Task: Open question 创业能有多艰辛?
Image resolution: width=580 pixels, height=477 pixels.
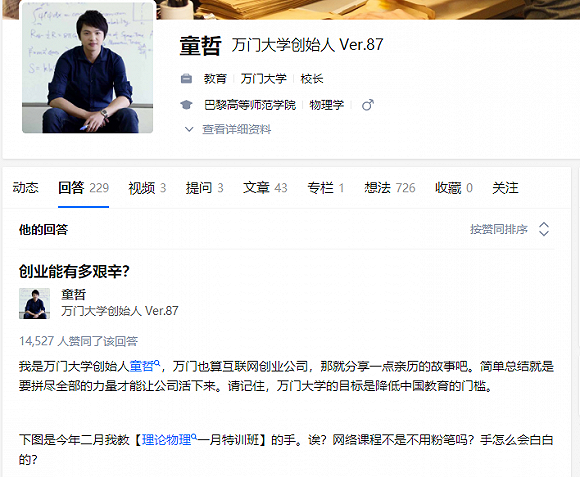Action: tap(74, 272)
